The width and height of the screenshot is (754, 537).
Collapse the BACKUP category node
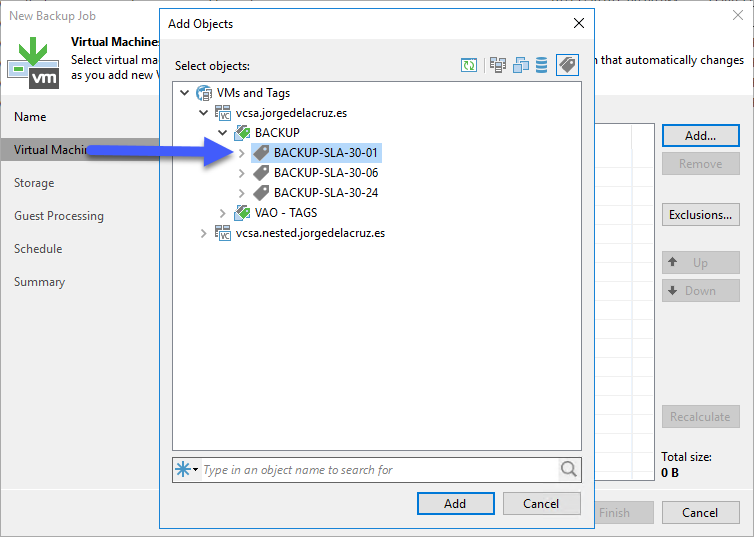pos(223,132)
